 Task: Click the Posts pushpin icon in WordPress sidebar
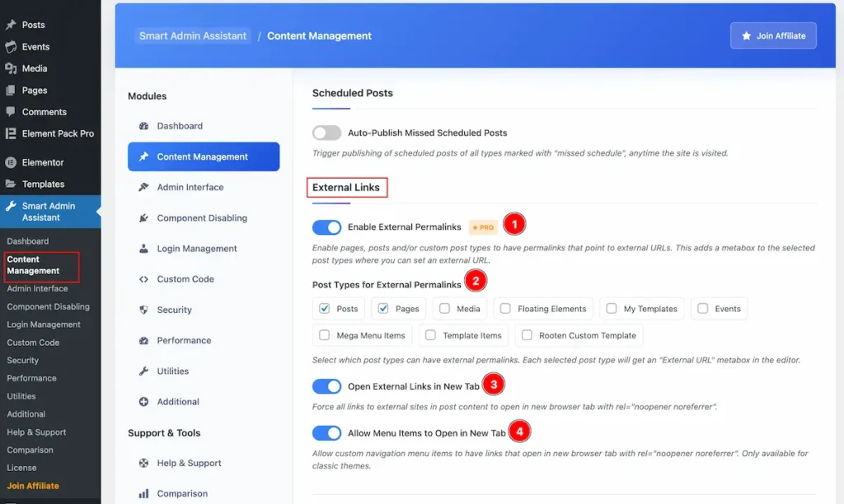11,25
